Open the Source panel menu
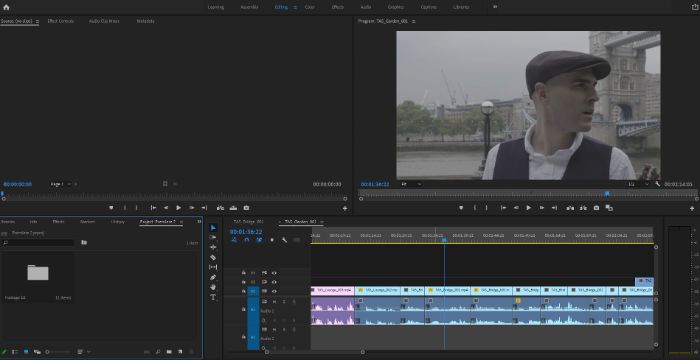Screen dimensions: 700x360 [38, 21]
